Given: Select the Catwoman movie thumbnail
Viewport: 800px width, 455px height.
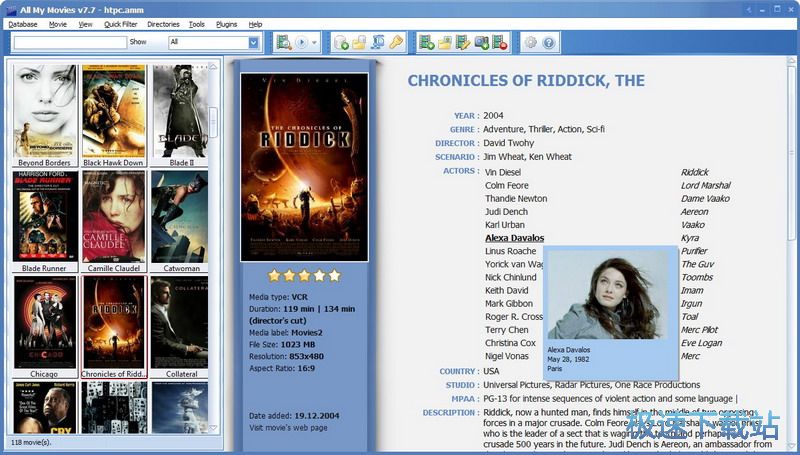Looking at the screenshot, I should pos(181,218).
